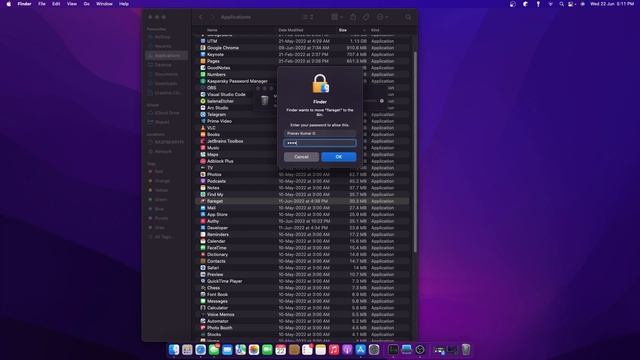Open Network in the Finder sidebar
This screenshot has width=640, height=360.
coord(167,151)
